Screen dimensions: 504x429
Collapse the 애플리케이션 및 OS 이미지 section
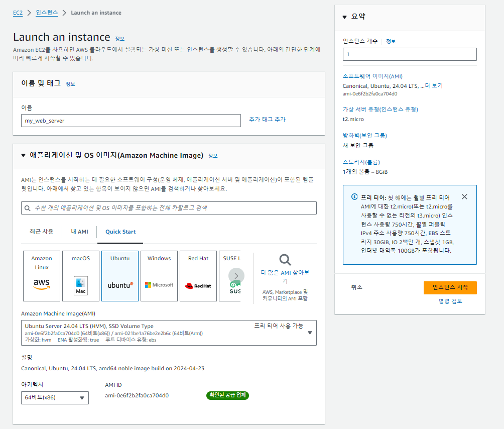click(x=23, y=155)
